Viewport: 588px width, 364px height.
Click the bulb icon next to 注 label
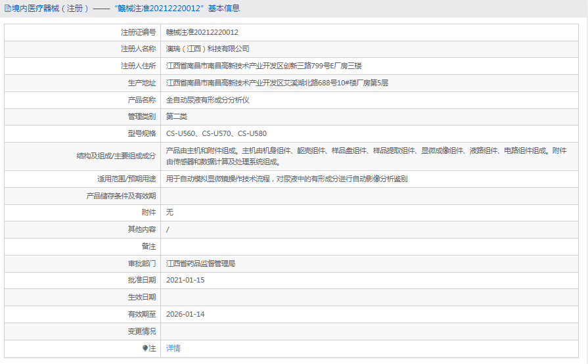point(145,348)
